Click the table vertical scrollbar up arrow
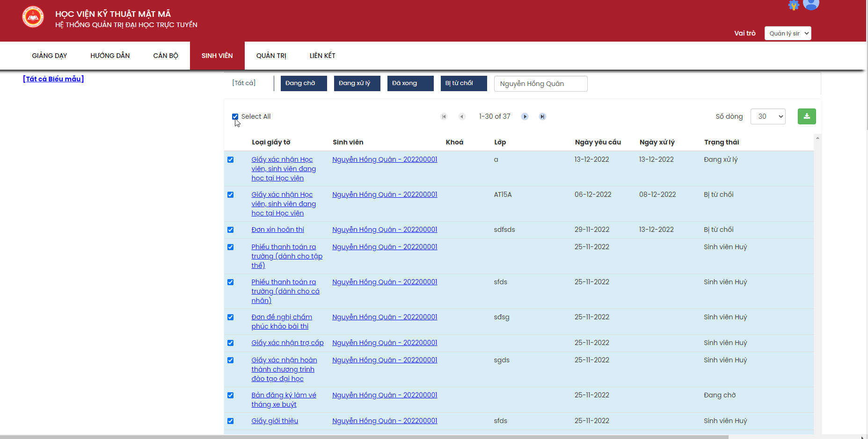Screen dimensions: 868x439 [x=817, y=138]
